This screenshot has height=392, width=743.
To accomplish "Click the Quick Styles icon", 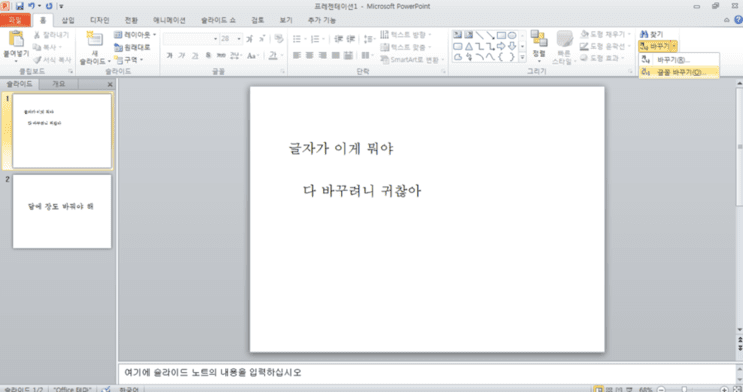I will pos(564,39).
